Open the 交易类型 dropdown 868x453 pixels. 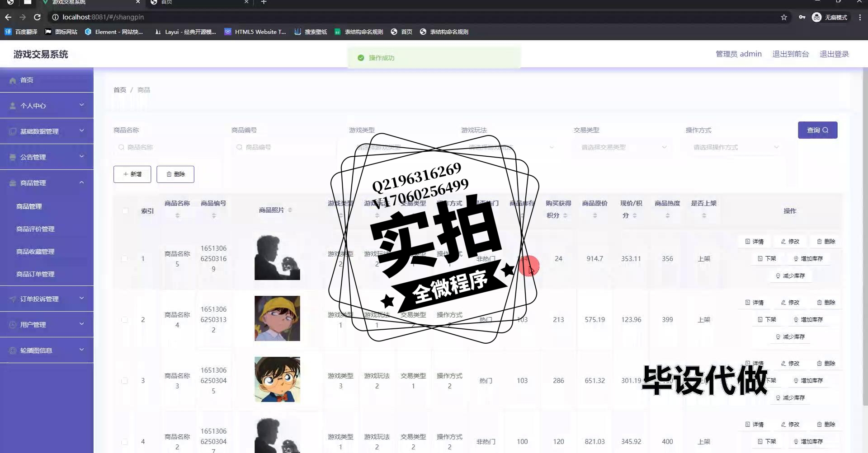pyautogui.click(x=624, y=147)
